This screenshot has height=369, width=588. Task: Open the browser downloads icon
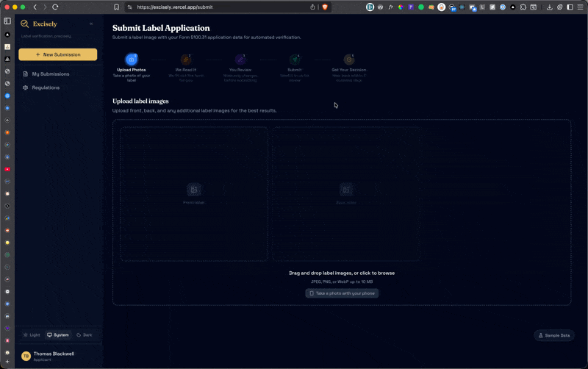click(x=549, y=7)
